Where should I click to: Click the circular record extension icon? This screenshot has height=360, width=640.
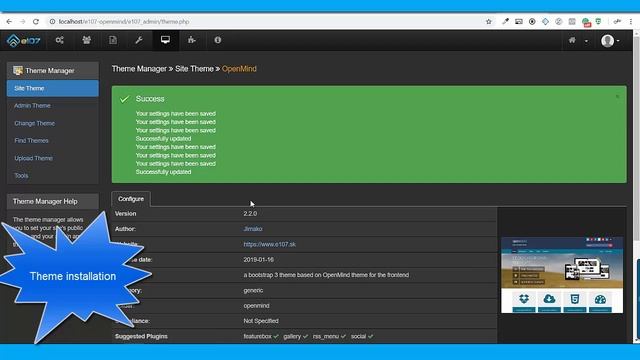pyautogui.click(x=532, y=22)
